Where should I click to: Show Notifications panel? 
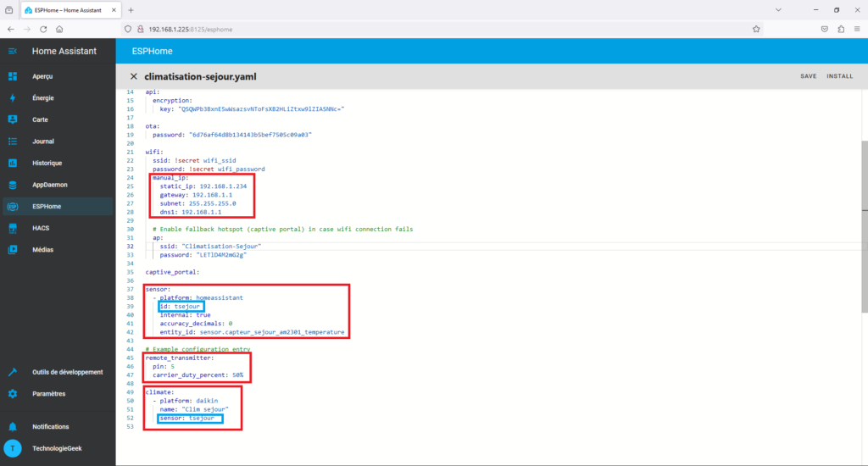point(51,427)
